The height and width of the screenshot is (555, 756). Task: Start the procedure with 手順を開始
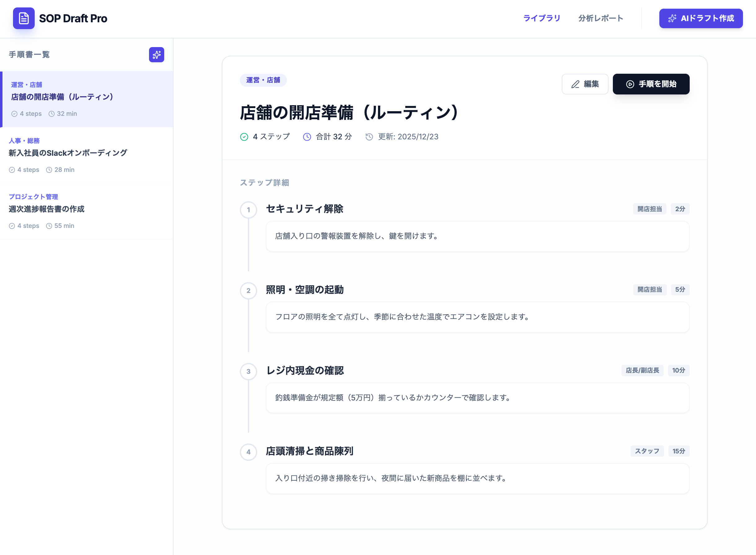point(651,84)
